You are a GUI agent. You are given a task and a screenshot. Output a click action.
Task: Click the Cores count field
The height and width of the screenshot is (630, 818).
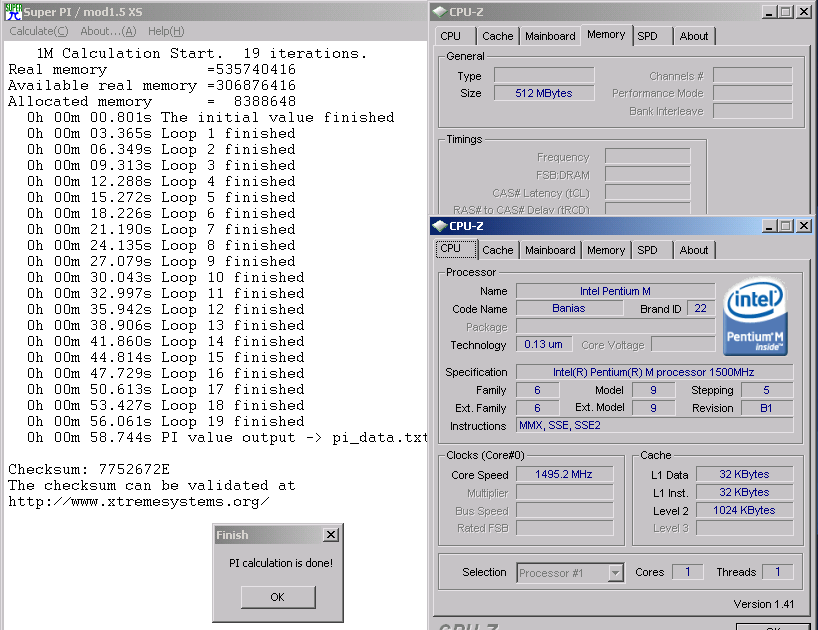pos(688,572)
